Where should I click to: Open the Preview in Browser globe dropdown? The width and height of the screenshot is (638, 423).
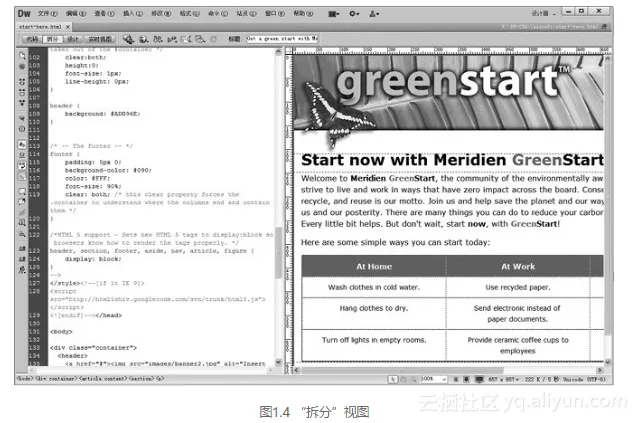143,39
